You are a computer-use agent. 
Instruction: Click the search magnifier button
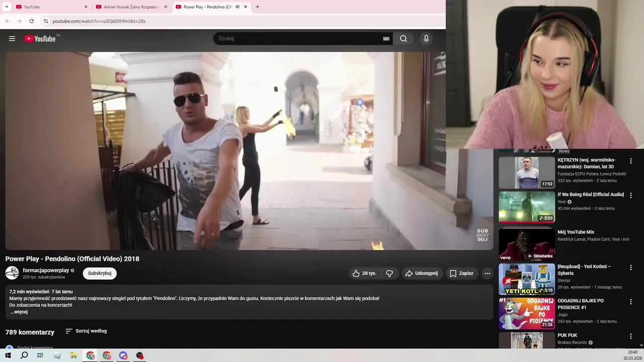pyautogui.click(x=404, y=39)
